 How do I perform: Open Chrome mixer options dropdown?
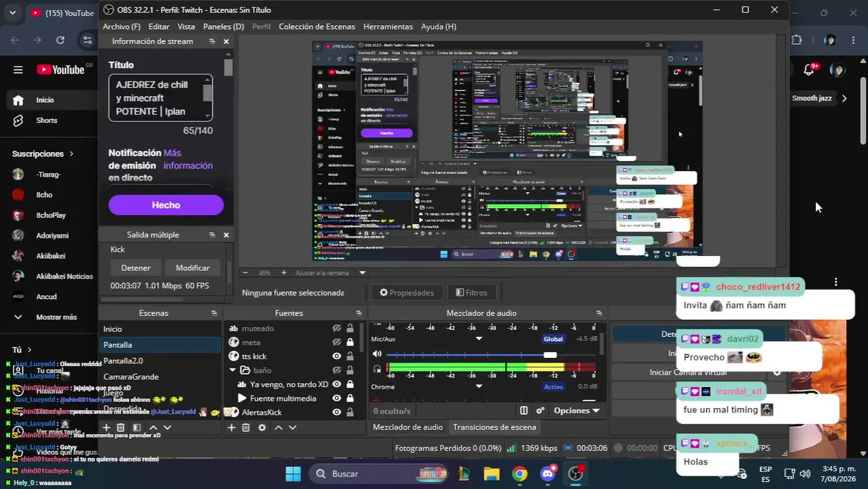click(479, 386)
